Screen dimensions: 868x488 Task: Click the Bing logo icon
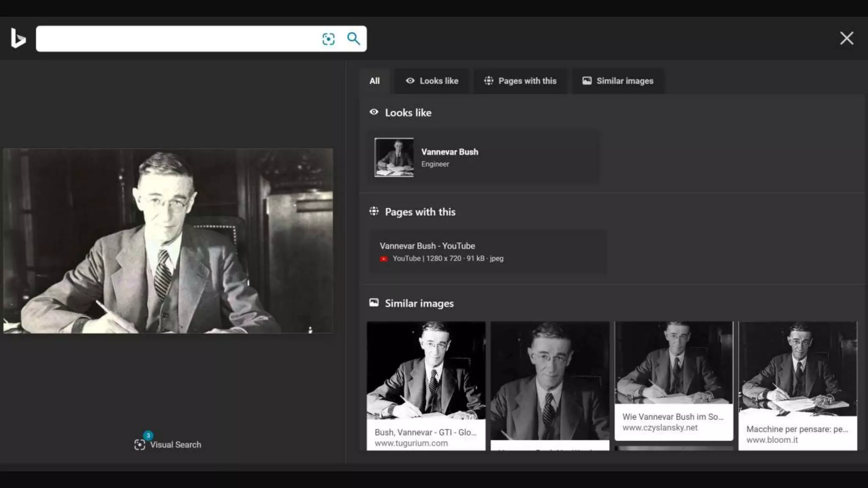[18, 39]
